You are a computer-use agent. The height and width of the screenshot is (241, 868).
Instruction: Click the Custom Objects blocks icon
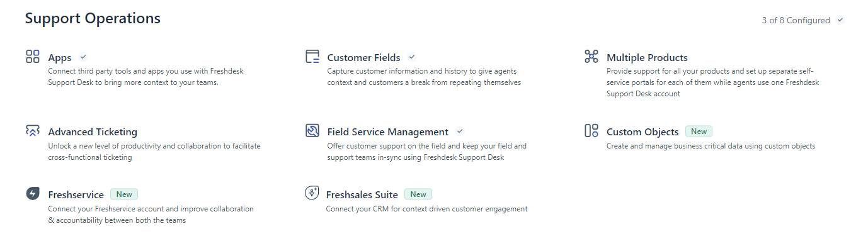click(591, 131)
